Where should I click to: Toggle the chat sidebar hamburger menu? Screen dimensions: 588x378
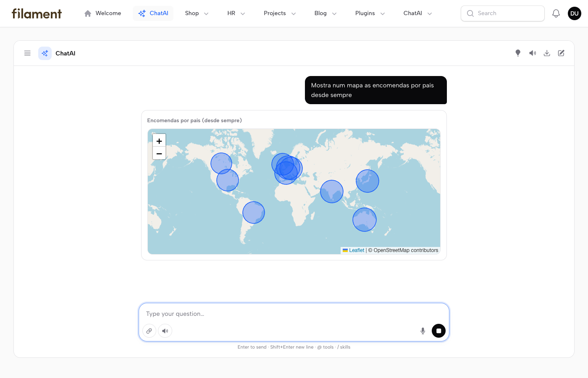click(x=27, y=53)
